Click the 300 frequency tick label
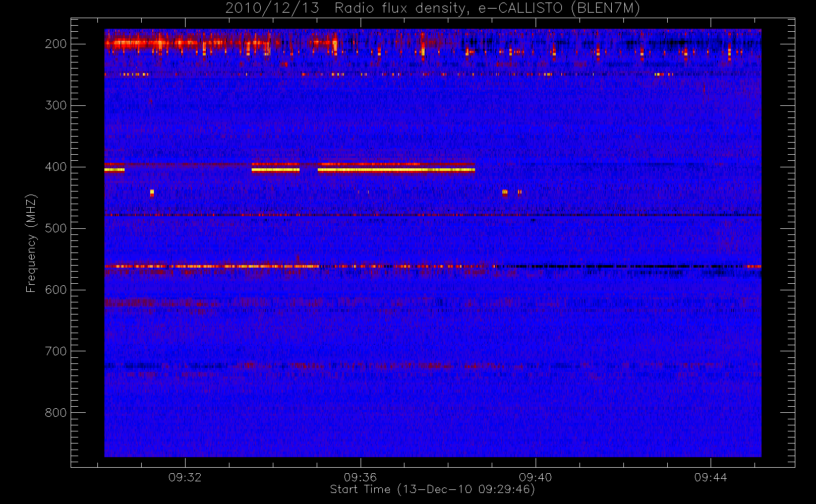This screenshot has height=504, width=816. (x=56, y=105)
